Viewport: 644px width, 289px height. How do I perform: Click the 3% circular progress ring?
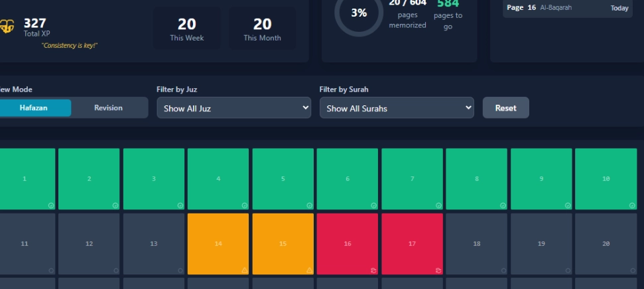pyautogui.click(x=359, y=13)
